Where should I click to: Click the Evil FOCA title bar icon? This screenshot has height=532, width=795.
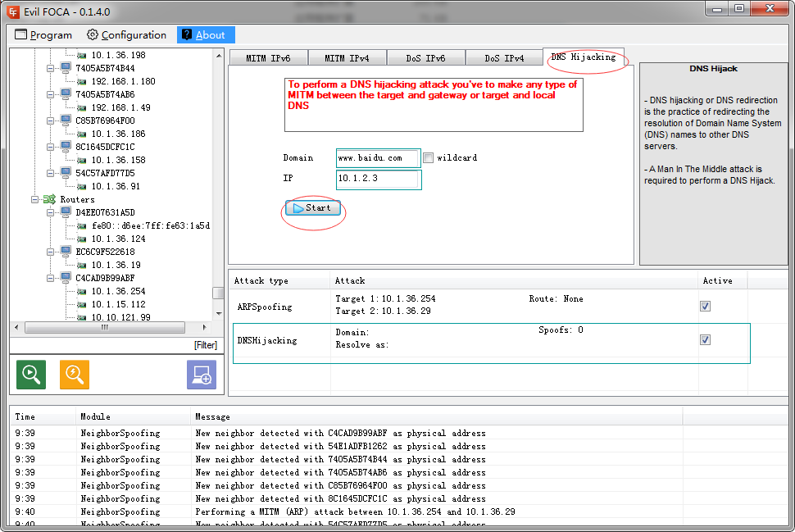[x=13, y=11]
